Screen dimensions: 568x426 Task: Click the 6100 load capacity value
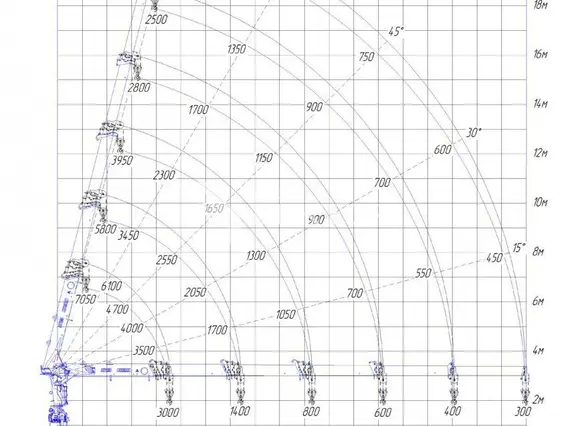[111, 286]
